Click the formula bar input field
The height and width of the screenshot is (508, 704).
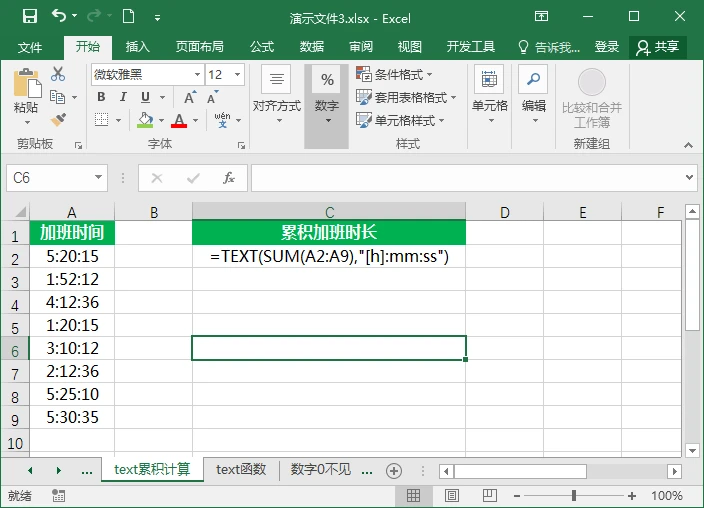click(467, 178)
